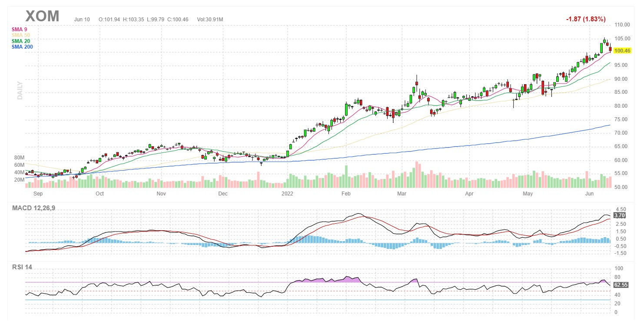Click the May month label

pos(528,194)
